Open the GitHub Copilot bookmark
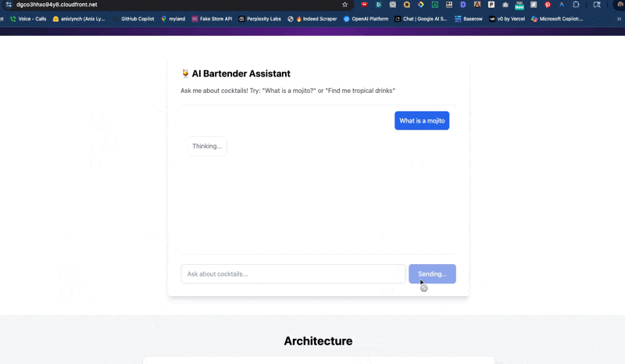 pos(134,19)
